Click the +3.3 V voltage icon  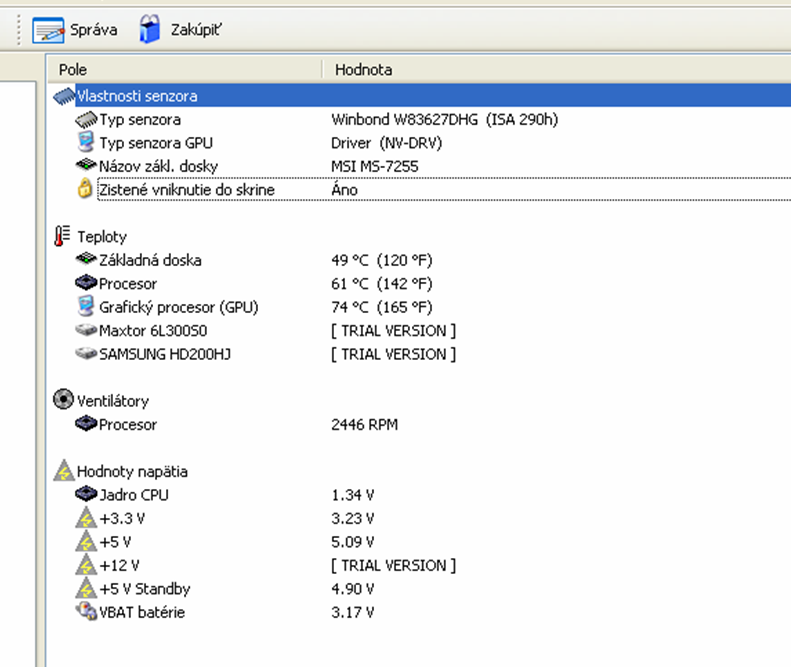coord(86,517)
